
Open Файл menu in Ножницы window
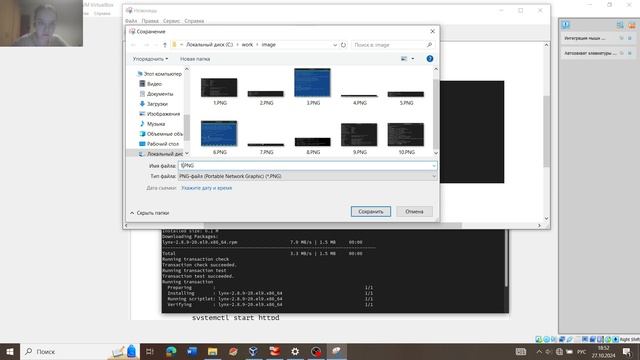point(131,21)
